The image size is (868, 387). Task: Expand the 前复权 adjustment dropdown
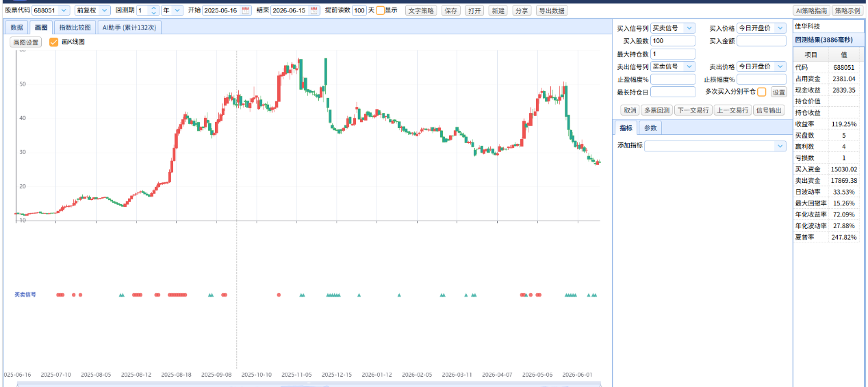92,10
